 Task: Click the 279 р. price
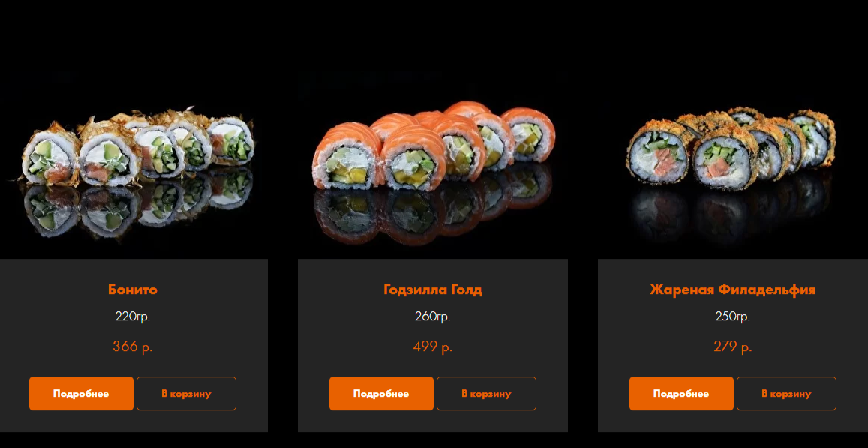733,347
